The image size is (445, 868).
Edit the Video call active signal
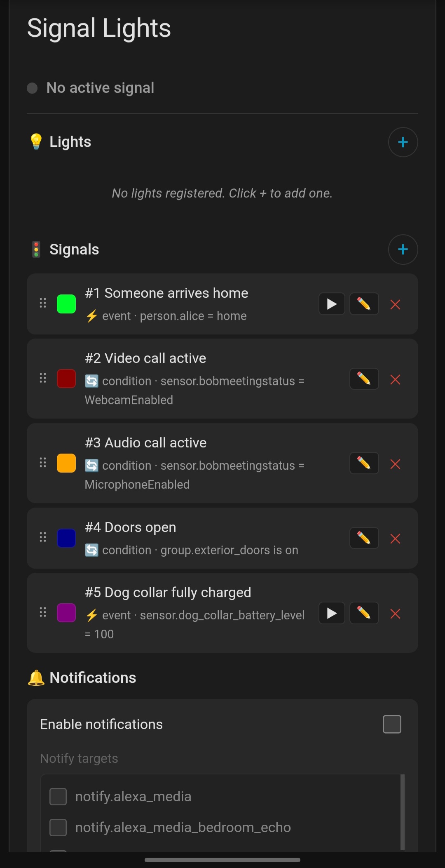click(364, 379)
